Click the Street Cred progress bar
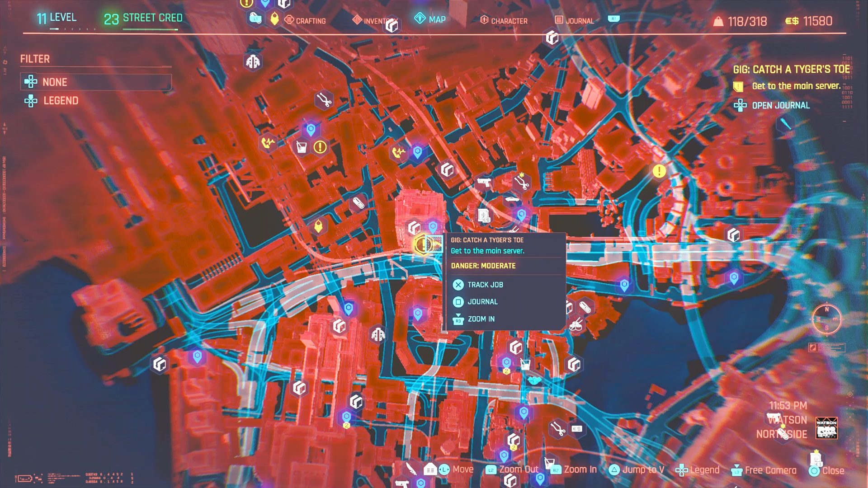 point(150,29)
